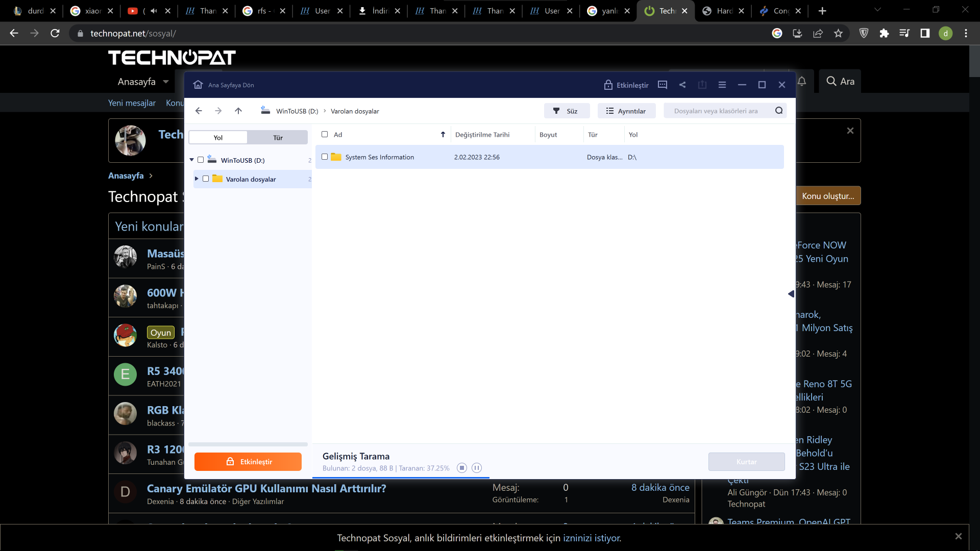Screen dimensions: 980x551
Task: Toggle the select-all checkbox beside Ad
Action: [325, 134]
